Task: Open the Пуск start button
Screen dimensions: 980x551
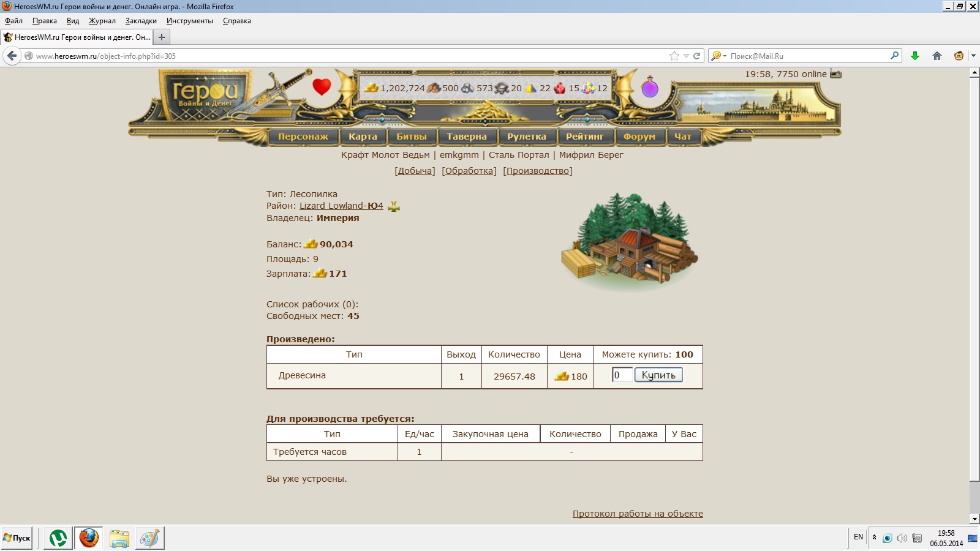Action: [x=17, y=538]
